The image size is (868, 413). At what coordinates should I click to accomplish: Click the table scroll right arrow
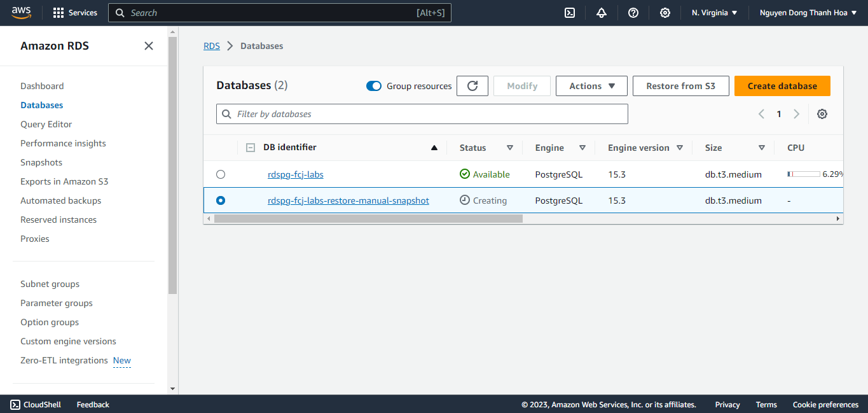[x=838, y=218]
